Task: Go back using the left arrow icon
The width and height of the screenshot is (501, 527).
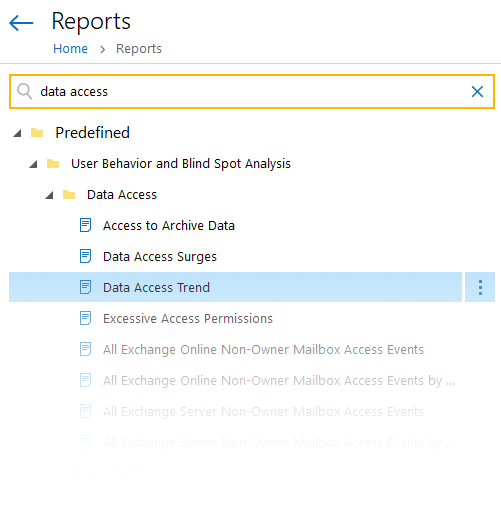Action: pyautogui.click(x=21, y=23)
